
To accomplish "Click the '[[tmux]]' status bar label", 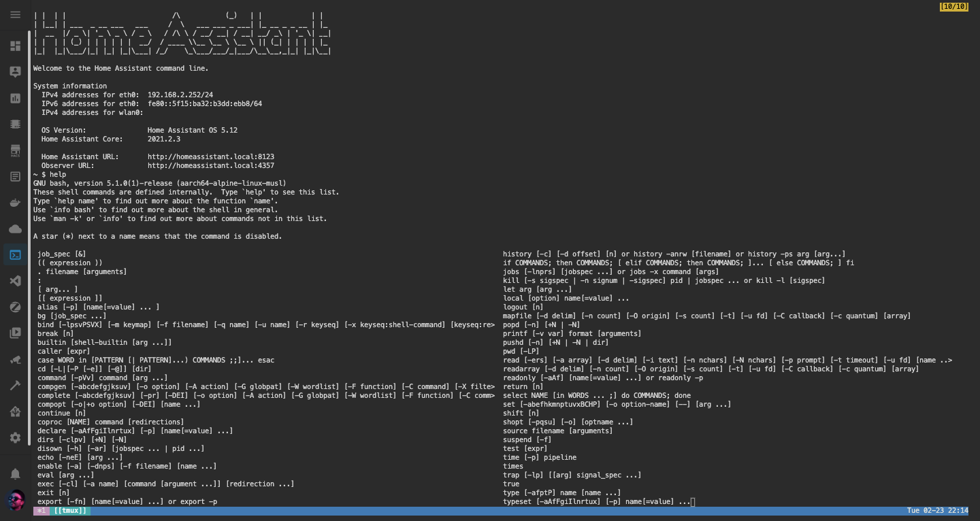I will click(70, 511).
